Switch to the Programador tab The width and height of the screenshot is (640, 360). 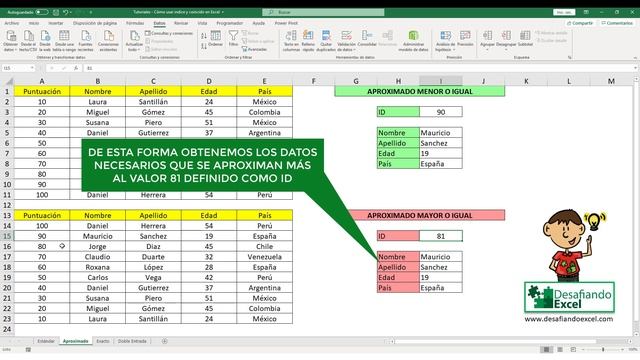point(229,23)
